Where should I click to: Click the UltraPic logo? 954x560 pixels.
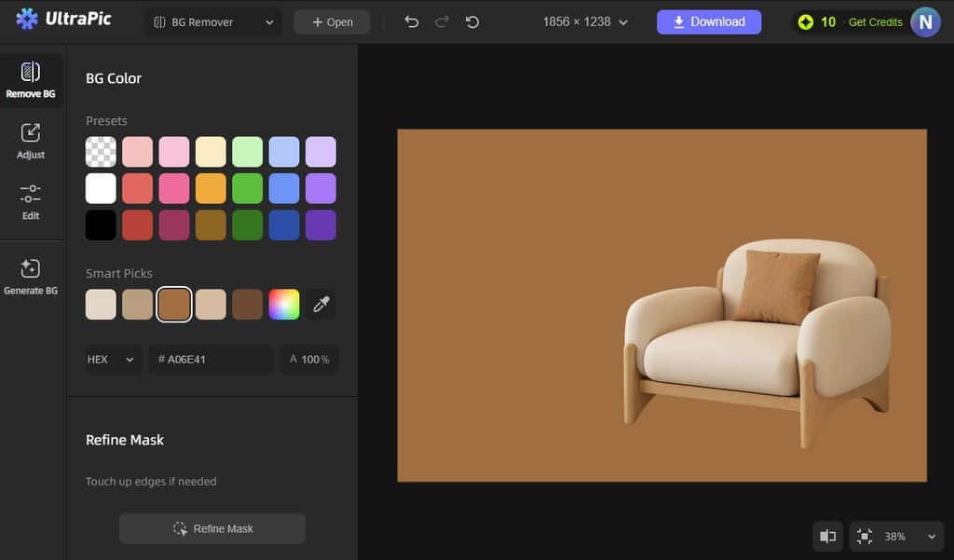(63, 19)
